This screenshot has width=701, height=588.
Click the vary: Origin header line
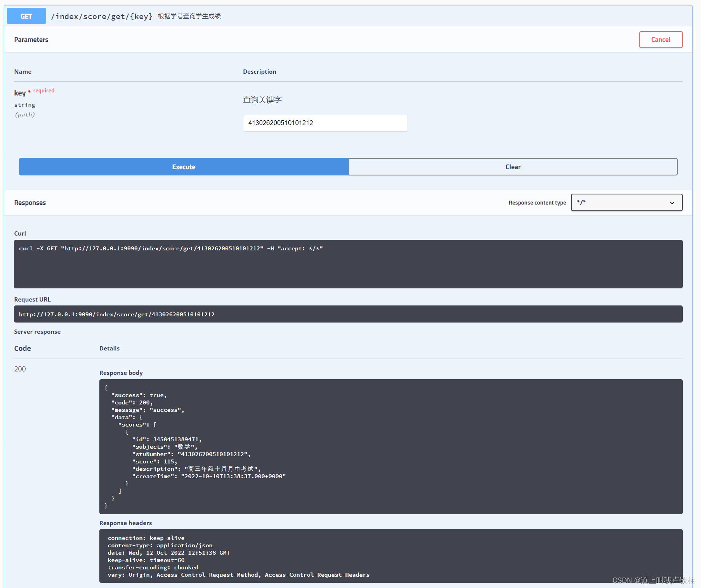pyautogui.click(x=238, y=575)
